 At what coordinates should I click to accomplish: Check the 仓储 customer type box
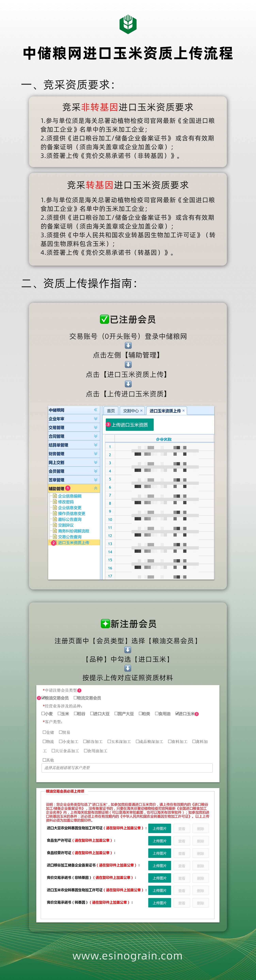pos(44,732)
